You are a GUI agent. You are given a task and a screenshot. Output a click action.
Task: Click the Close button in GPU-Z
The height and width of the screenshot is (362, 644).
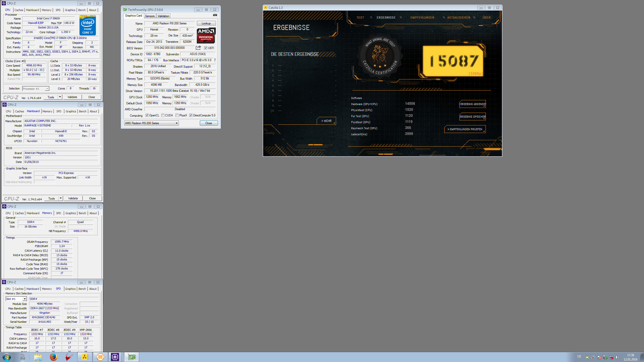[209, 123]
